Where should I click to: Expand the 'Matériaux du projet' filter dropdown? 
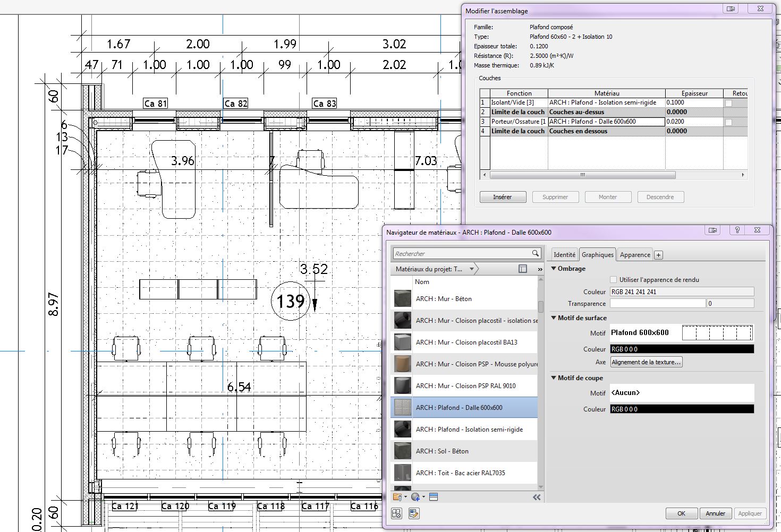click(471, 269)
